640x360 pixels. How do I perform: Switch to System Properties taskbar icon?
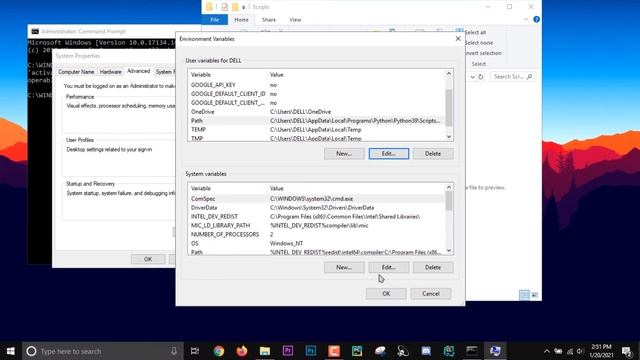495,351
